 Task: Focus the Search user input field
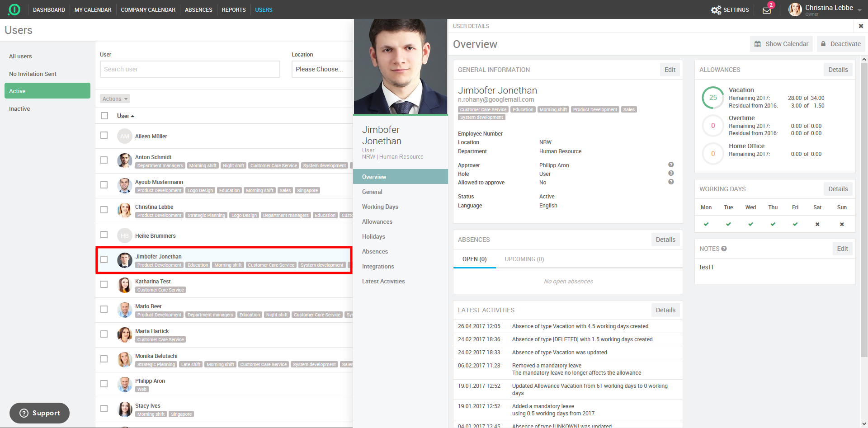click(x=190, y=69)
